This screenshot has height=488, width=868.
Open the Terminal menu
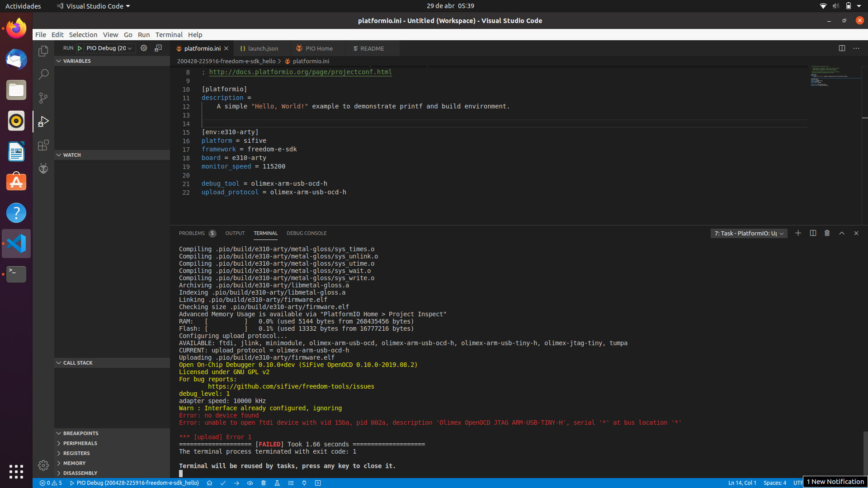[169, 35]
